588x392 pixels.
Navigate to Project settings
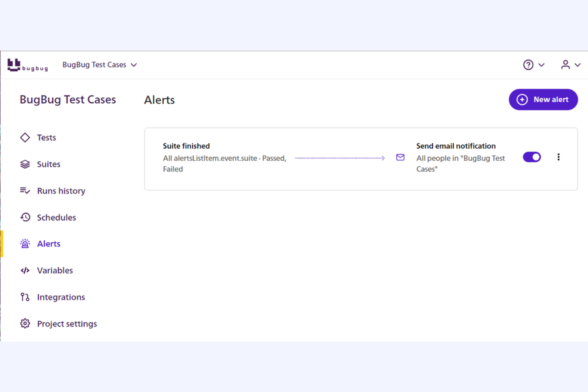(67, 324)
